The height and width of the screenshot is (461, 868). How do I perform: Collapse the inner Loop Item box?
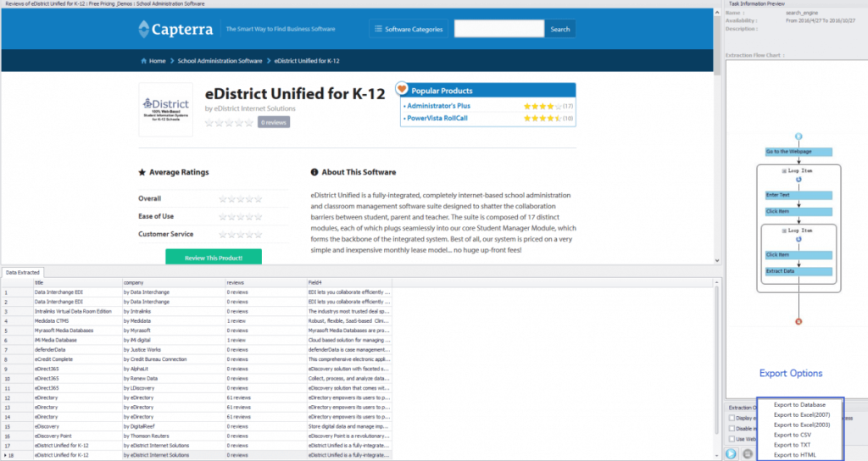coord(784,230)
